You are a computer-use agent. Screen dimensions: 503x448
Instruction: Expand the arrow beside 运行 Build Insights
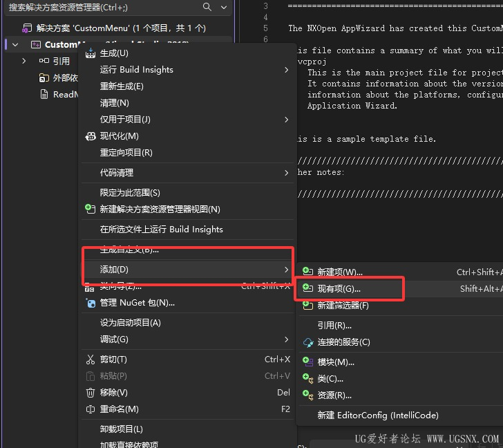[x=287, y=70]
